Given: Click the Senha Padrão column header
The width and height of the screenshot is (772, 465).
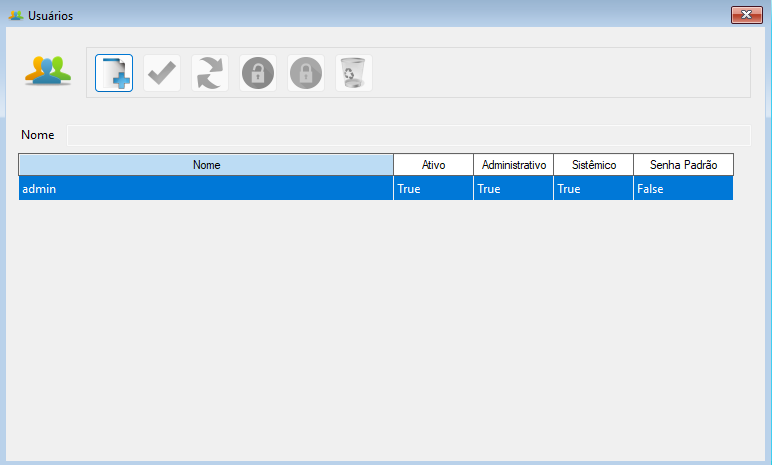Looking at the screenshot, I should tap(683, 165).
